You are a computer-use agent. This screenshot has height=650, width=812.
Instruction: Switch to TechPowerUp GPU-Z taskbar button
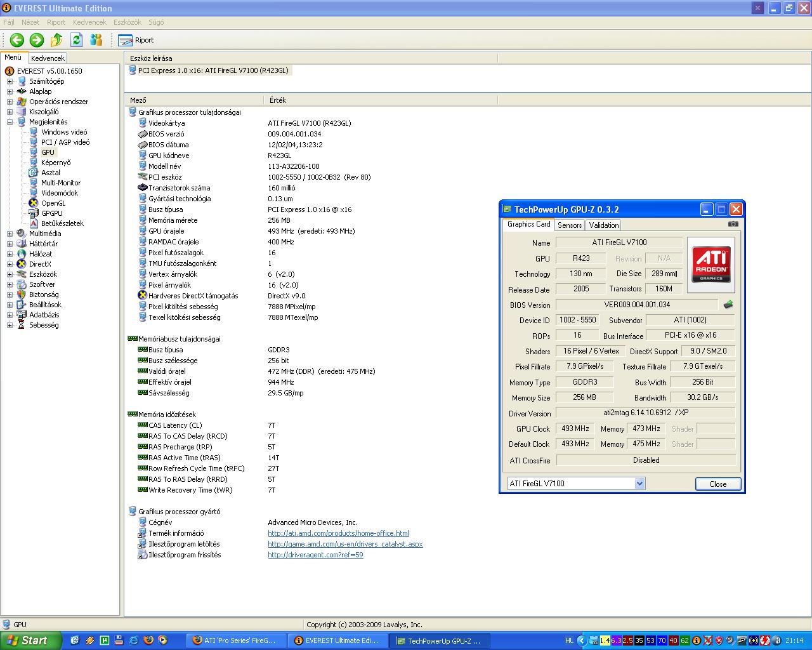click(440, 640)
